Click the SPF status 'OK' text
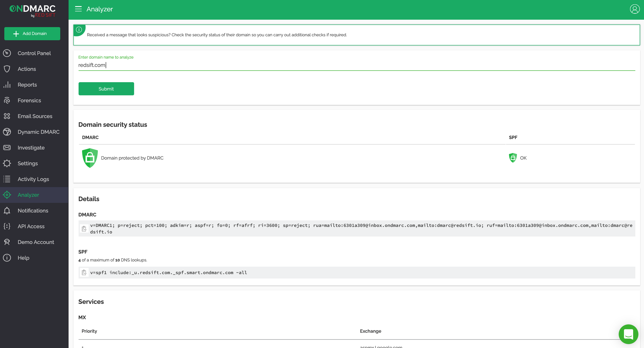The image size is (644, 348). [x=523, y=158]
